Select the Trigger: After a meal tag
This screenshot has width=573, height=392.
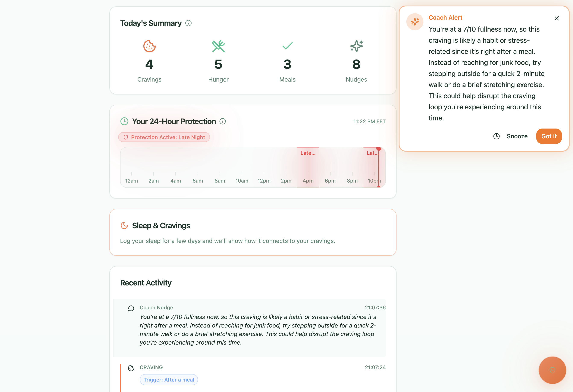click(x=169, y=380)
